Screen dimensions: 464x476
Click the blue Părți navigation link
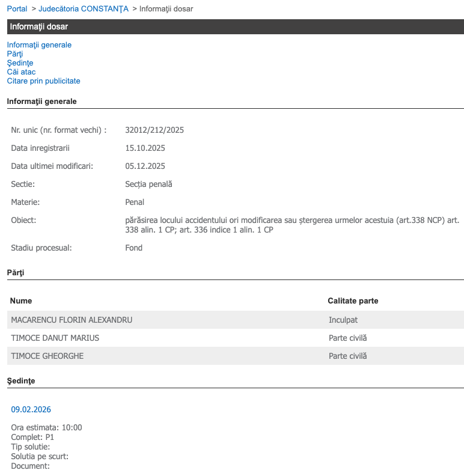pos(15,54)
